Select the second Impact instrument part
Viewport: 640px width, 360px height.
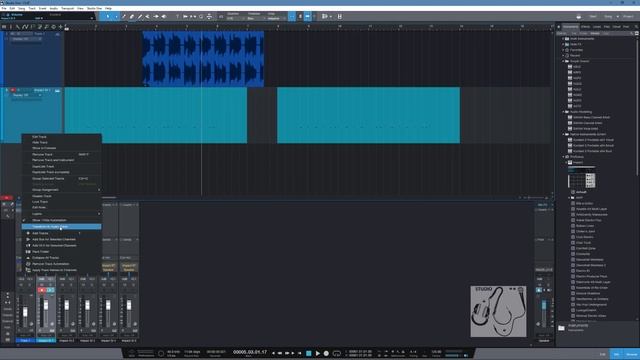(369, 115)
